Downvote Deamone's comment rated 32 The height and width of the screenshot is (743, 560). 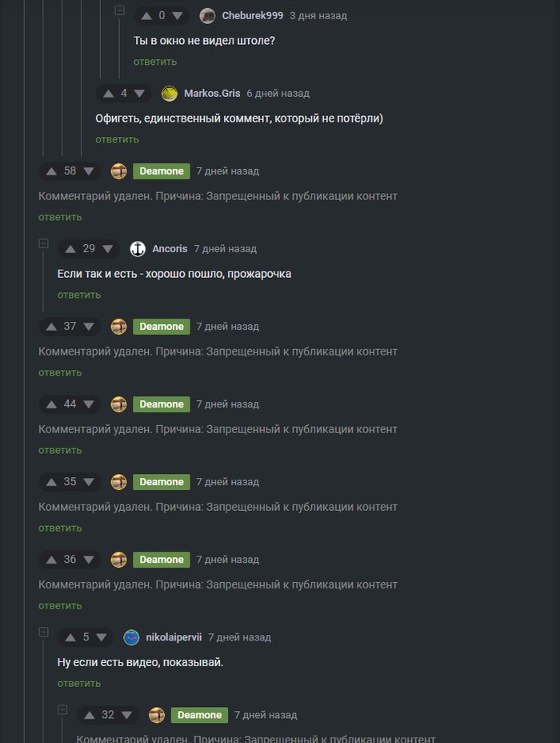tap(126, 716)
